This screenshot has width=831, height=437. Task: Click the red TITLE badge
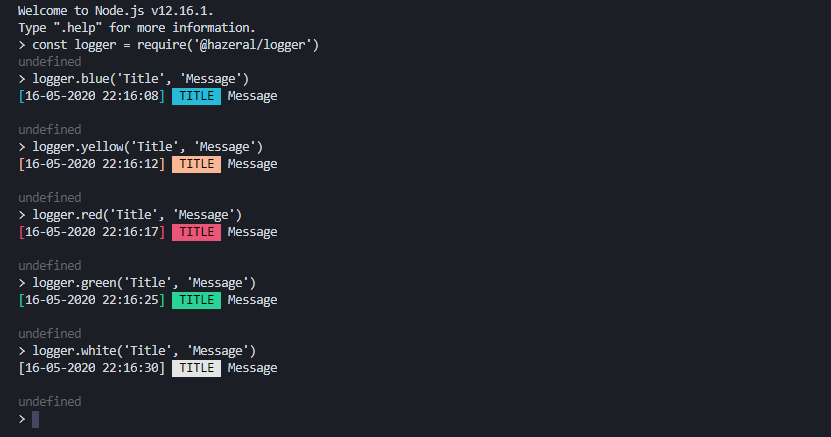click(x=196, y=232)
